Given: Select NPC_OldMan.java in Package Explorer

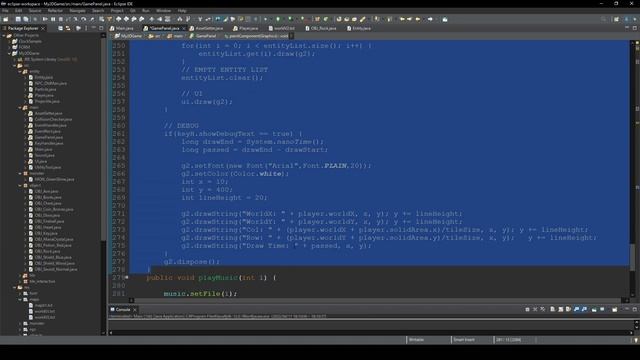Looking at the screenshot, I should (47, 83).
